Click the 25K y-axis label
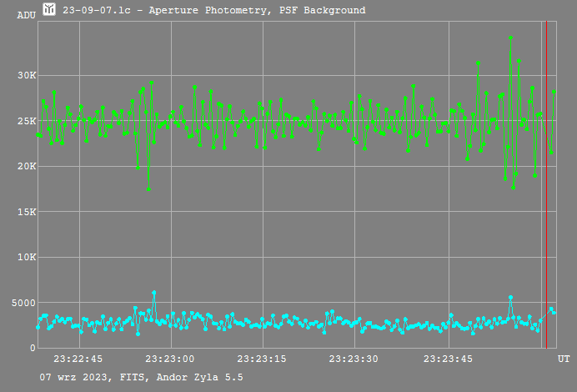577x392 pixels. tap(27, 121)
